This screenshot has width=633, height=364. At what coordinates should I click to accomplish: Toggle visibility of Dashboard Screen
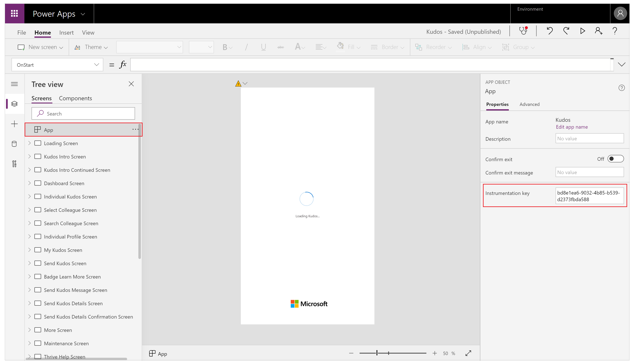pos(30,183)
